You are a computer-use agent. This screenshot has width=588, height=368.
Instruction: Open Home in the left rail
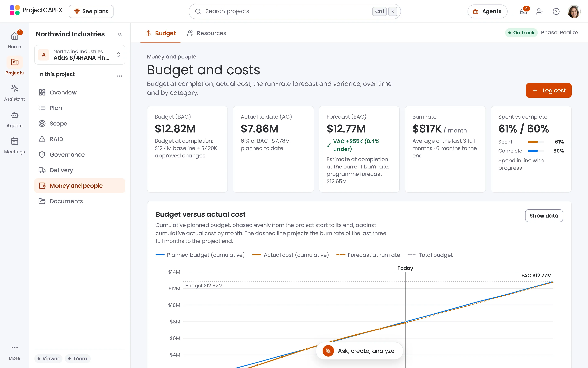[x=14, y=40]
